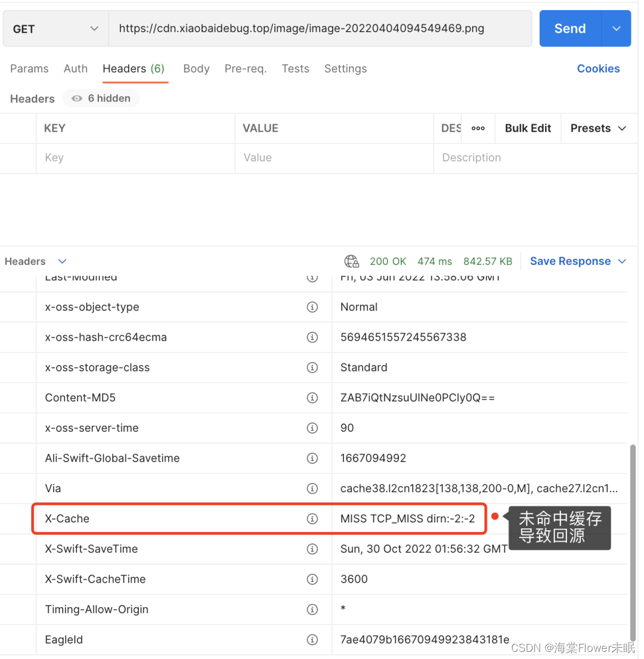Click the Send button
644x659 pixels.
point(569,28)
